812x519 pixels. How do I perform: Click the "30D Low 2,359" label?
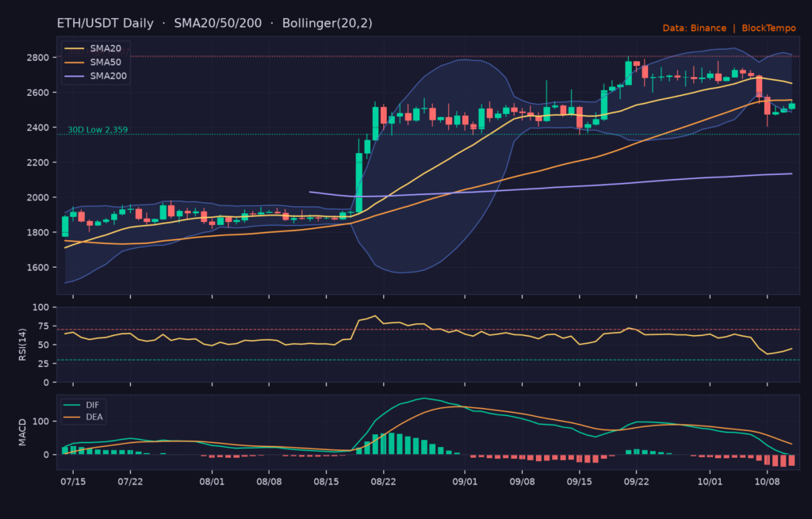tap(98, 129)
